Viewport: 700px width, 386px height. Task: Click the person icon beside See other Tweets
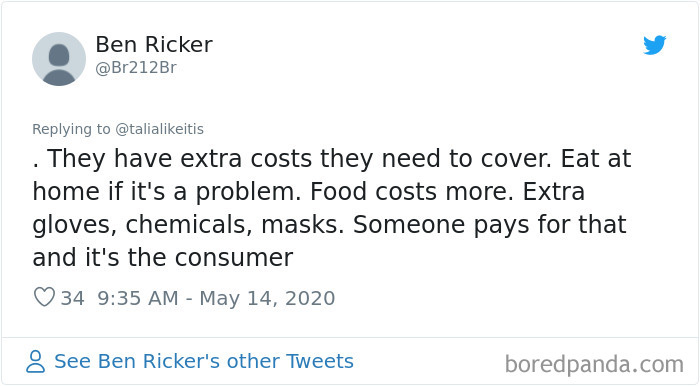pos(35,361)
